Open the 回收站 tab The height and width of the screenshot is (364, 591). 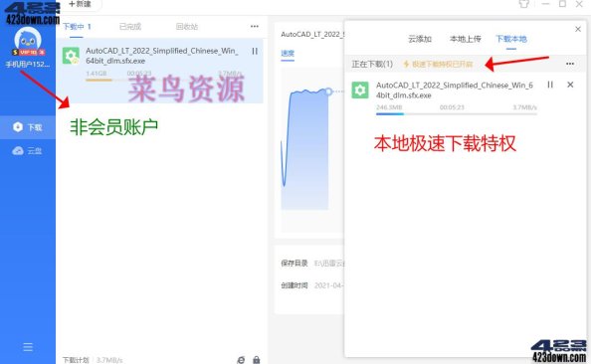pyautogui.click(x=187, y=27)
